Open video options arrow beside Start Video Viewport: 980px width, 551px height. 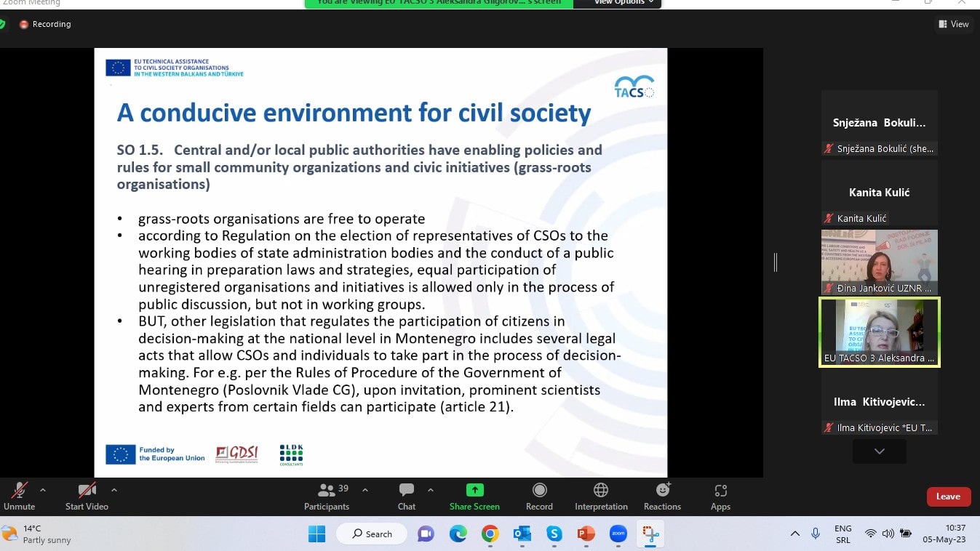point(114,490)
